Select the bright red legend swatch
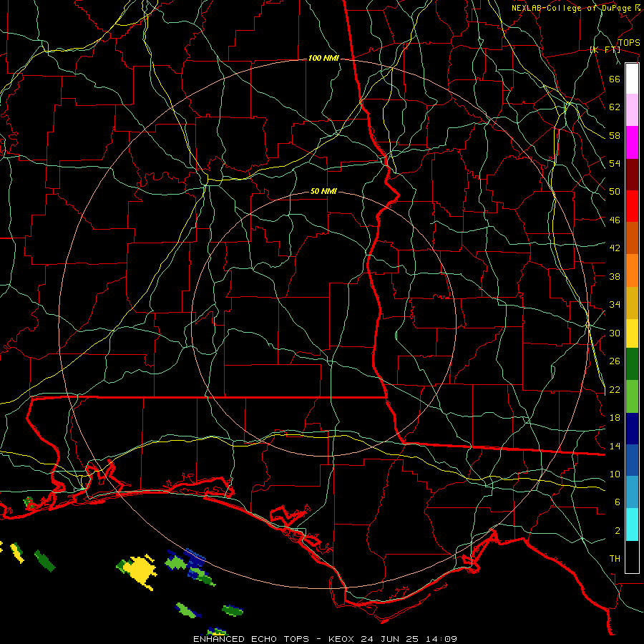This screenshot has height=644, width=644. [632, 206]
